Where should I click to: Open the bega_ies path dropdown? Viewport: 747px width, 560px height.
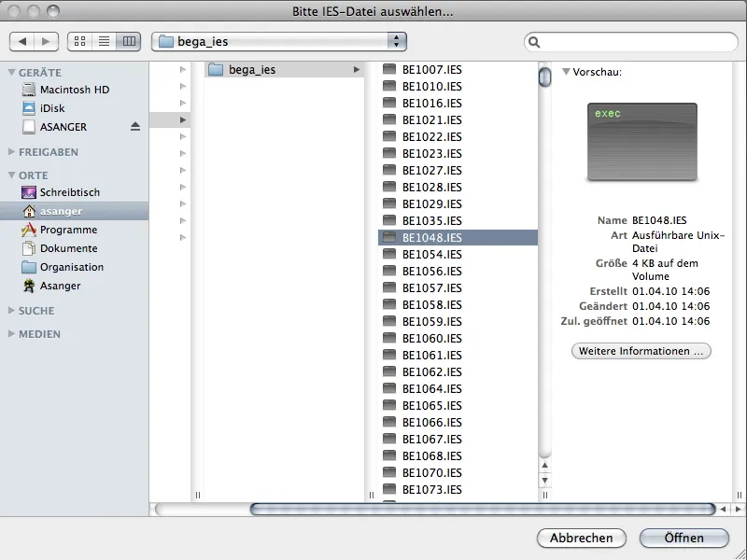click(280, 41)
